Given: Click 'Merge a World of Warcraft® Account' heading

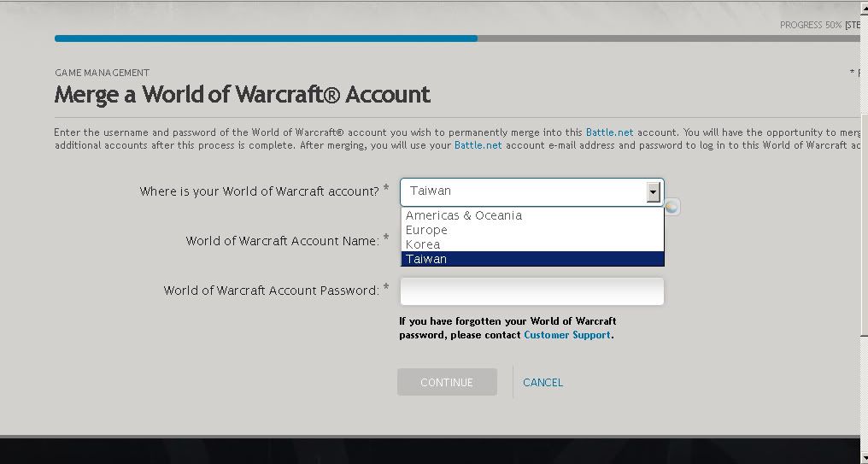Looking at the screenshot, I should tap(242, 94).
